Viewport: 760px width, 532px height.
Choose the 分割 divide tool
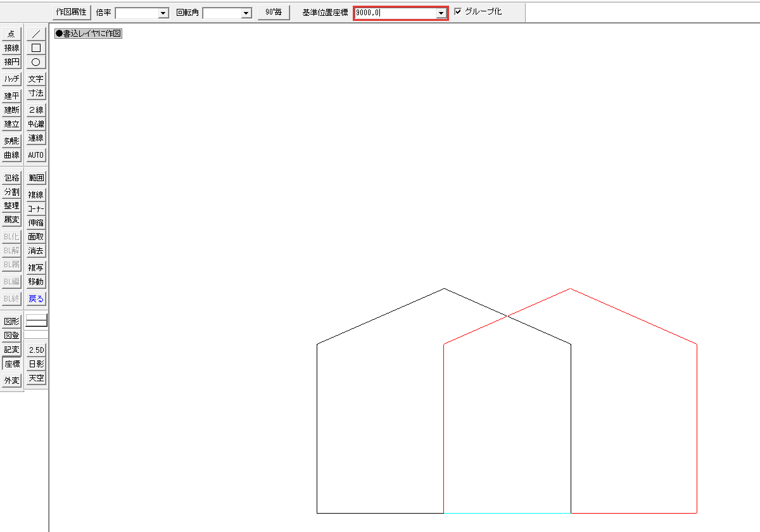[x=11, y=192]
